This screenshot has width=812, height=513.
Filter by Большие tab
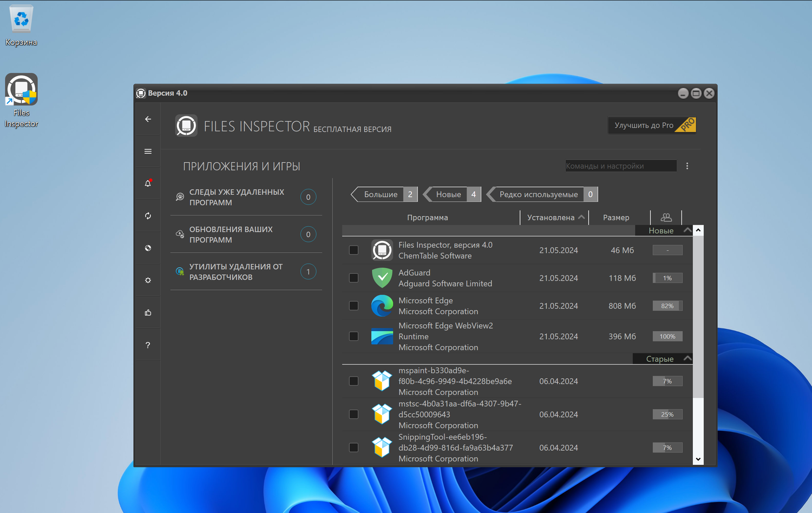point(384,194)
